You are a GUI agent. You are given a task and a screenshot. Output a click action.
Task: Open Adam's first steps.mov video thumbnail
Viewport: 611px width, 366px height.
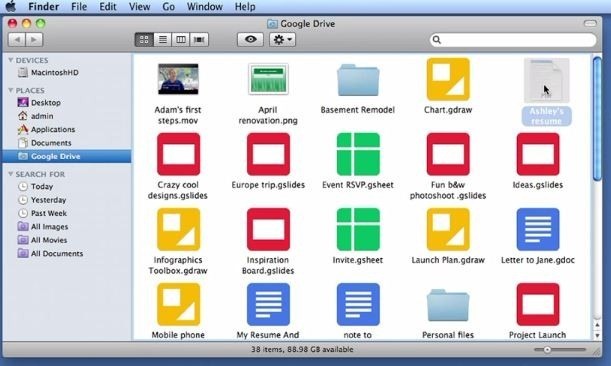point(178,79)
